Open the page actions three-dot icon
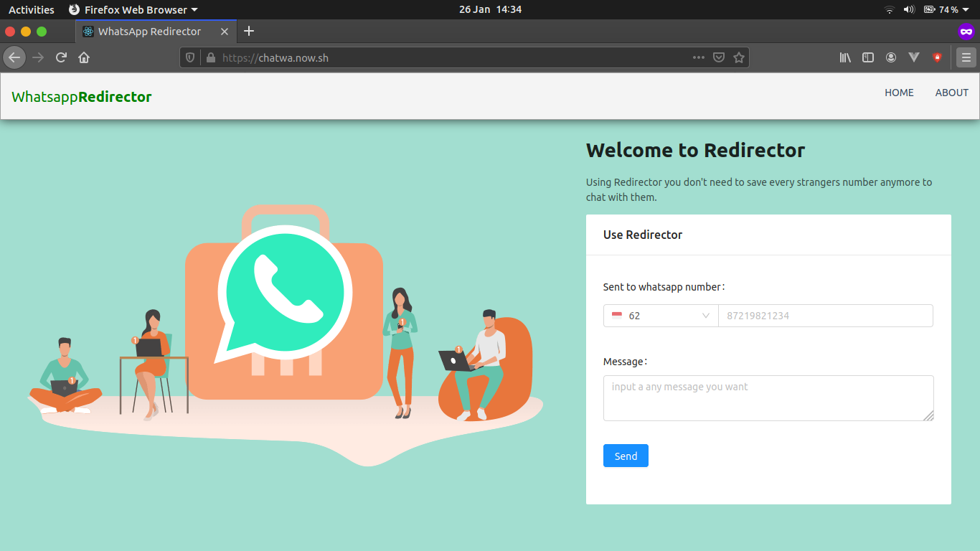This screenshot has width=980, height=551. click(699, 57)
